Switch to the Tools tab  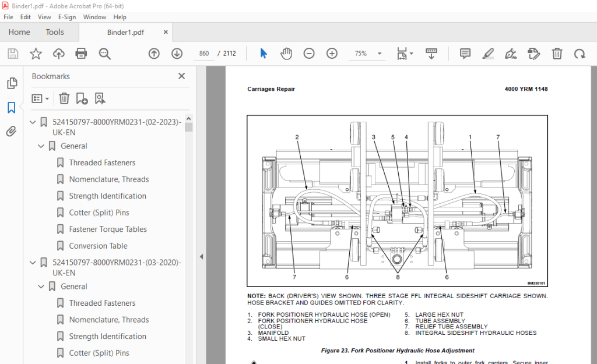(x=55, y=33)
